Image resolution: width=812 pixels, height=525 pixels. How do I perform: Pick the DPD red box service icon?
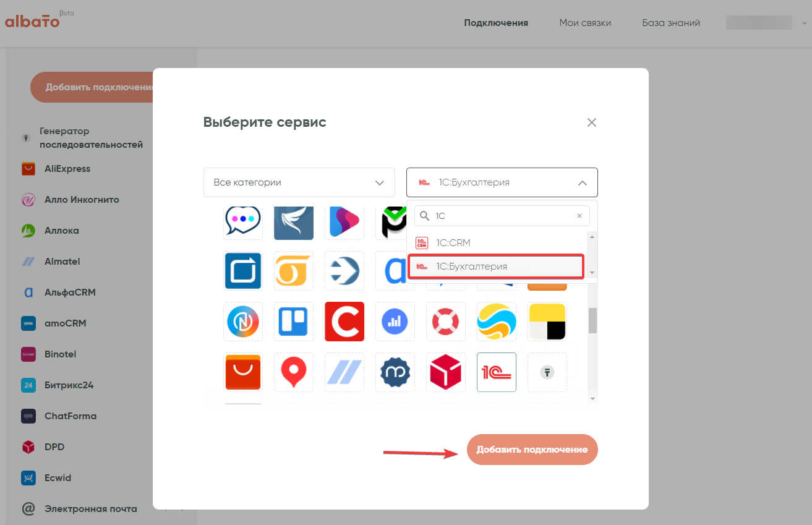445,372
